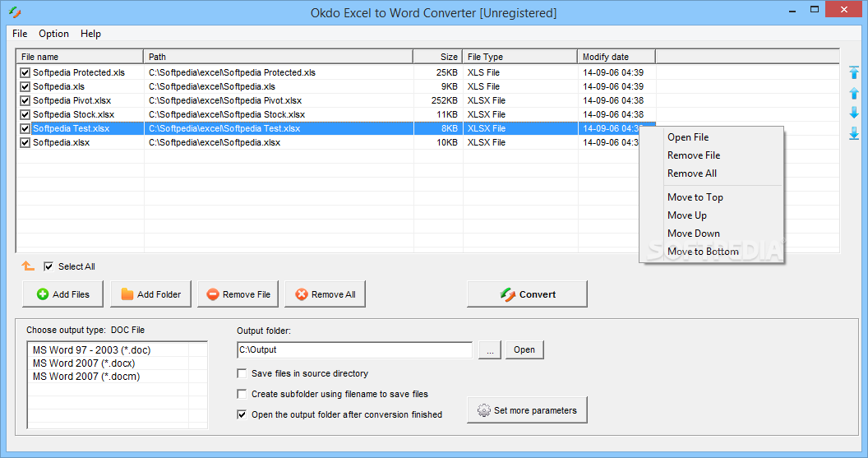Screen dimensions: 868x458
Task: Click the Add Files button
Action: 62,294
